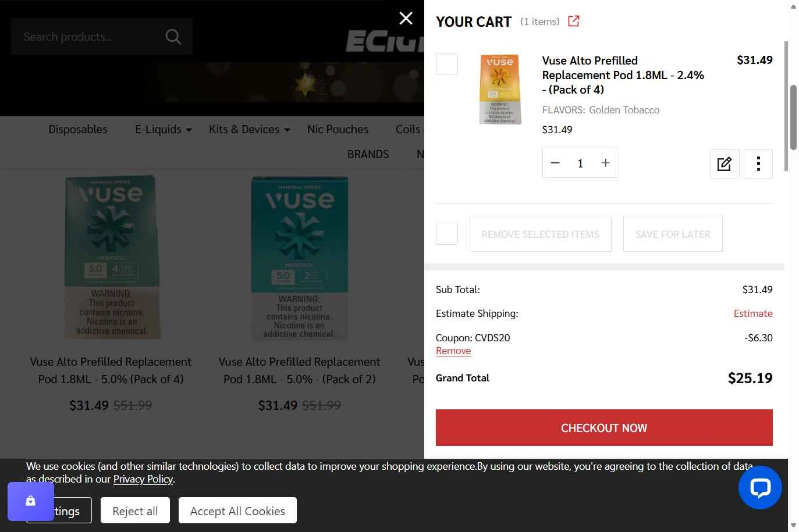This screenshot has width=799, height=532.
Task: Open the live chat bubble
Action: [x=759, y=487]
